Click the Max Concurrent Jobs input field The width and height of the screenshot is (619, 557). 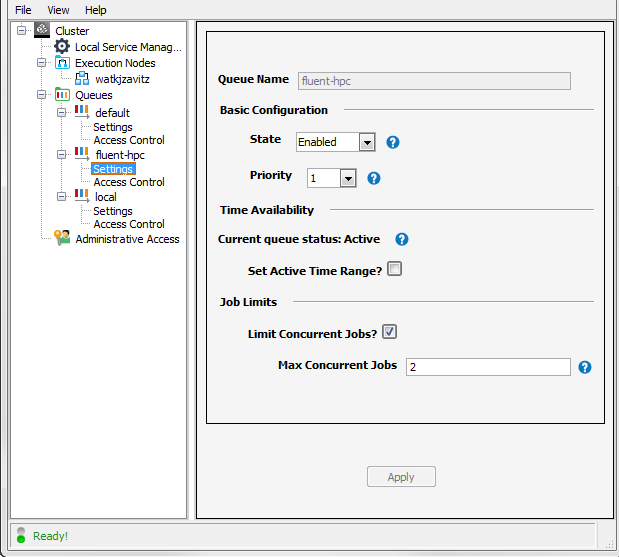[488, 367]
